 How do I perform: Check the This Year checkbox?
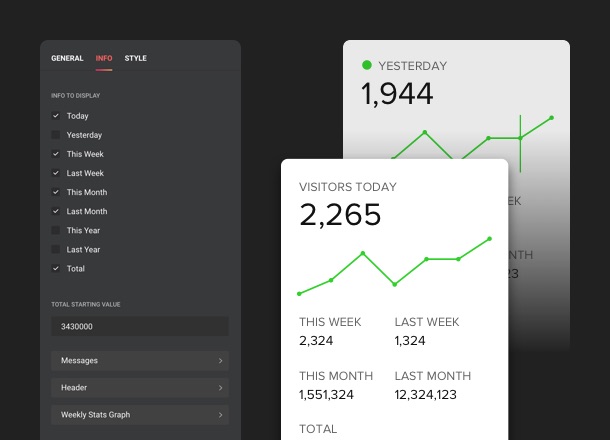coord(56,230)
